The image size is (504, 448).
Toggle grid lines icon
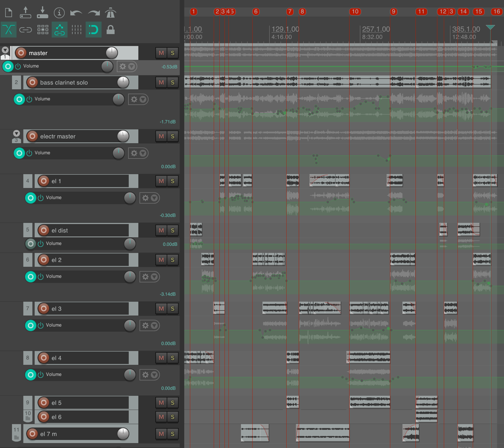76,30
